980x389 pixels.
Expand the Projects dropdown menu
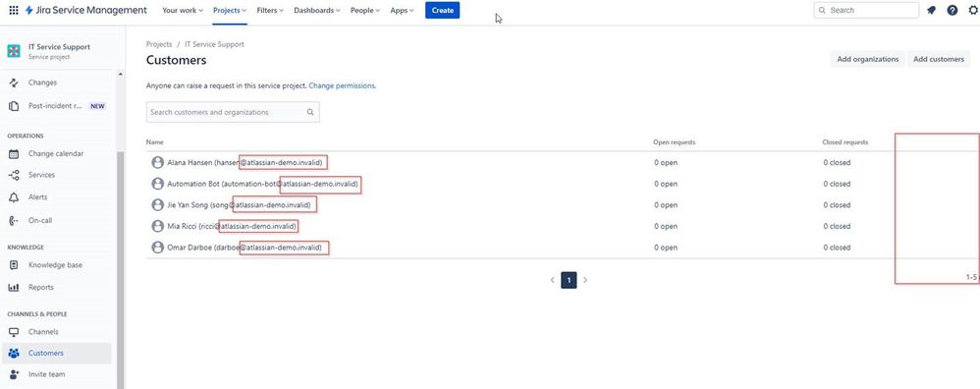click(230, 10)
